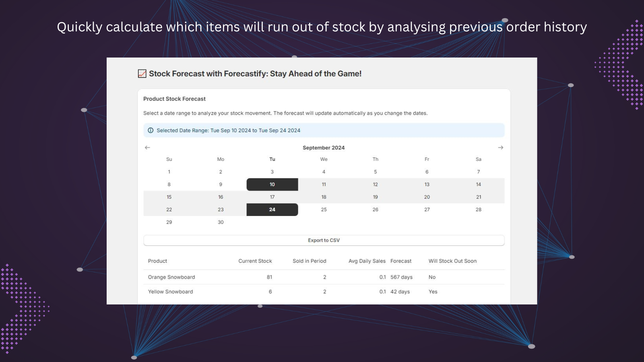Pick September 21 date cell
Screen dimensions: 644x362
coord(479,197)
